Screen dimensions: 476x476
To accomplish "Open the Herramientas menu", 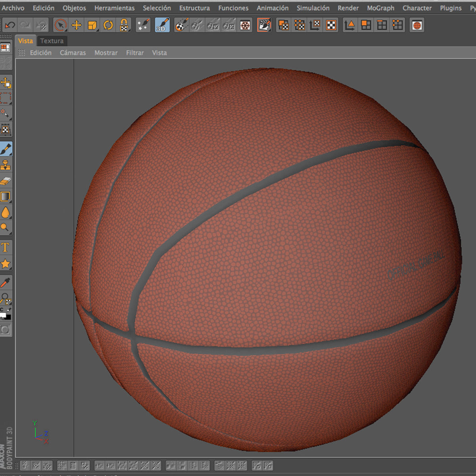I will tap(115, 8).
